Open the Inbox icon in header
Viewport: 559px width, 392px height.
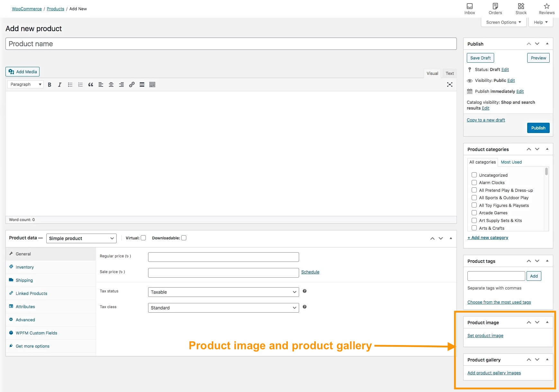(469, 9)
